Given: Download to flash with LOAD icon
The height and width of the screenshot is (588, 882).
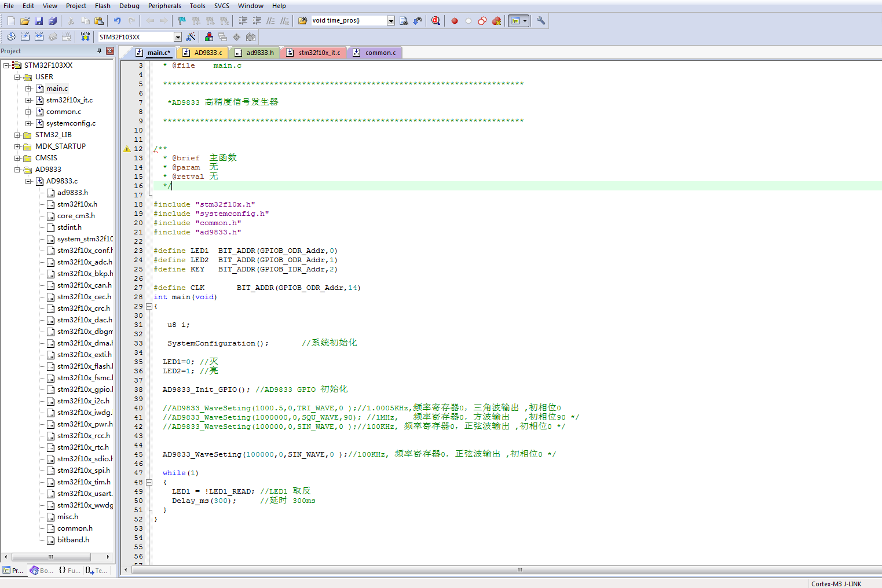Looking at the screenshot, I should click(85, 36).
